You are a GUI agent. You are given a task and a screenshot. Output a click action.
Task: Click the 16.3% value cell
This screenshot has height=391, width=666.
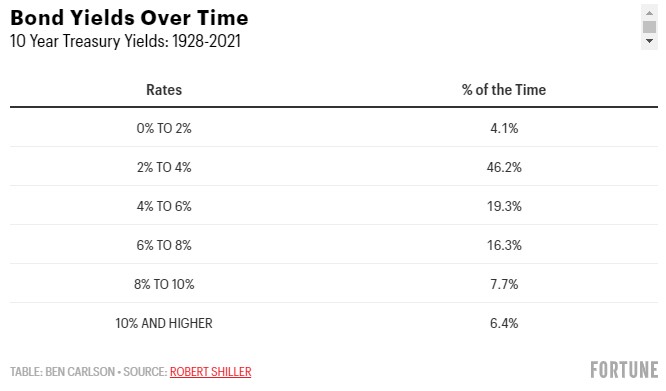pos(504,245)
